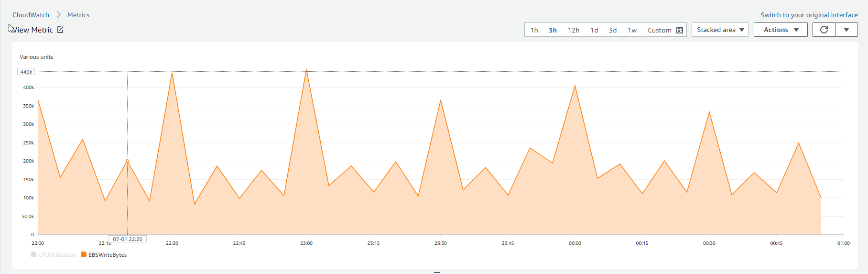The image size is (868, 274).
Task: Click the 01:00 x-axis label
Action: pyautogui.click(x=844, y=243)
